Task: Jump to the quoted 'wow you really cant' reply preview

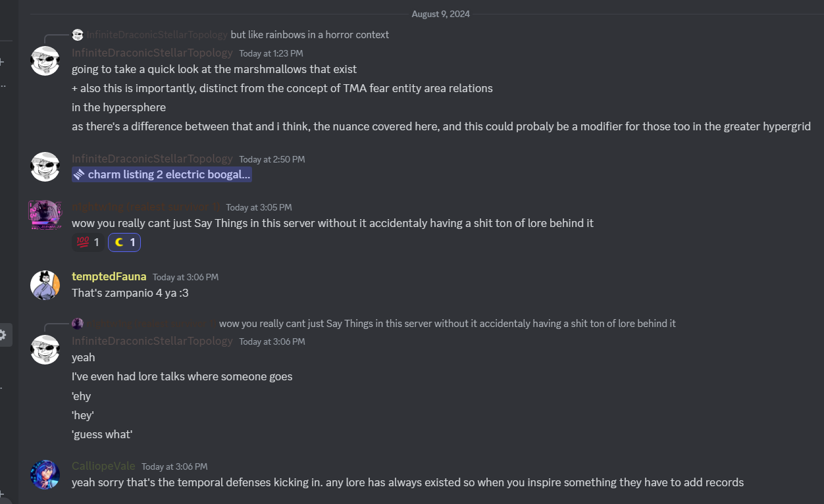Action: point(447,323)
